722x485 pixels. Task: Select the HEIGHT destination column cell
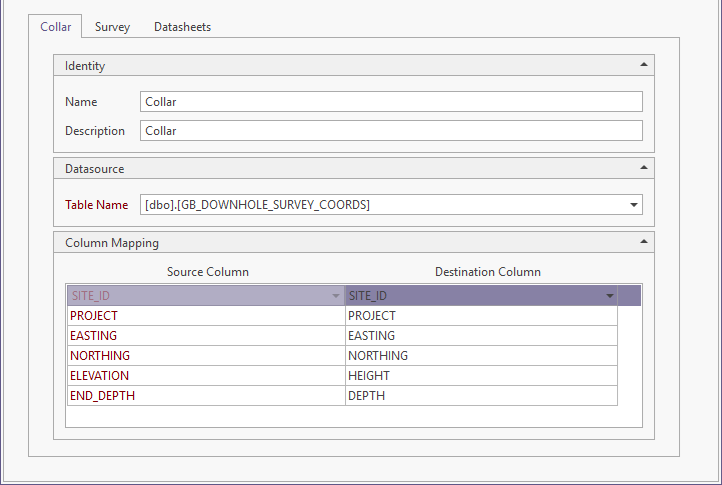pos(480,376)
